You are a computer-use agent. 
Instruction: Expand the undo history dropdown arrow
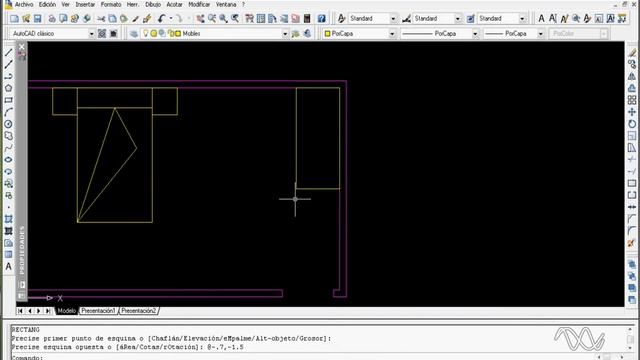pos(171,18)
